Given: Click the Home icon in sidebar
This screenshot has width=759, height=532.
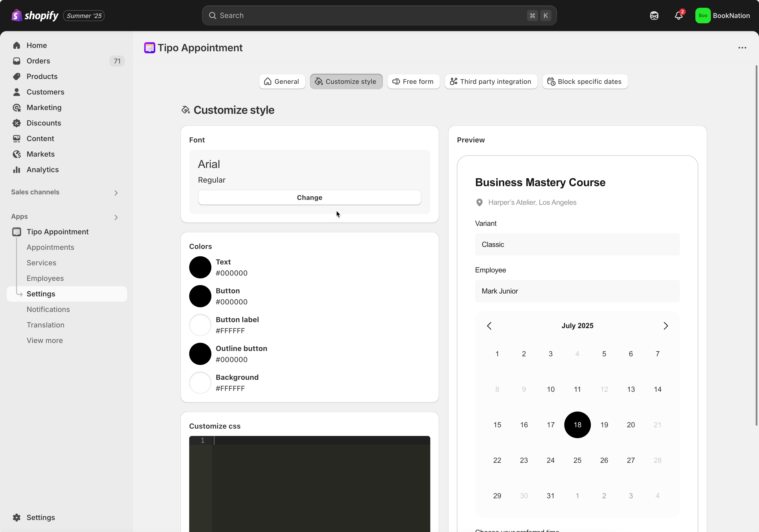Looking at the screenshot, I should [17, 45].
